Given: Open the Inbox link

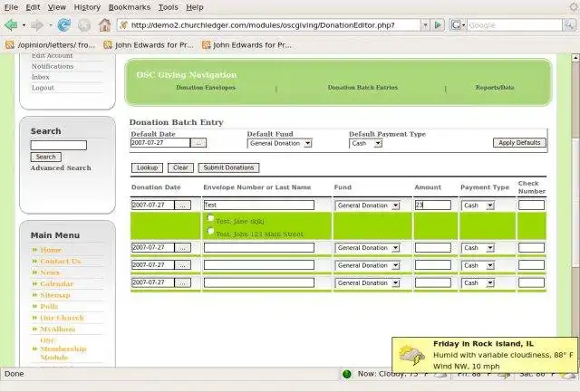Looking at the screenshot, I should 40,77.
